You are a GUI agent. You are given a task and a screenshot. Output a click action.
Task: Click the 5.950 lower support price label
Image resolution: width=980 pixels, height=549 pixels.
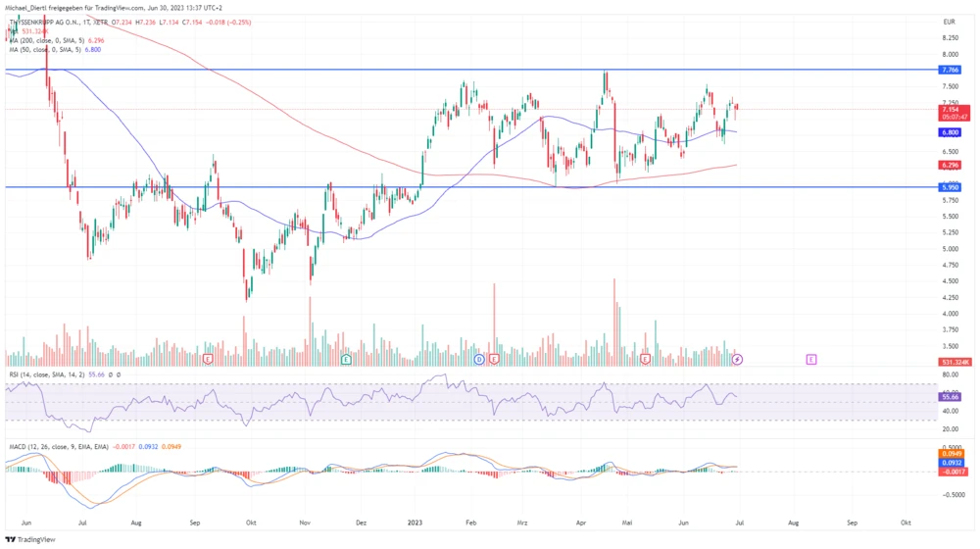pyautogui.click(x=950, y=187)
